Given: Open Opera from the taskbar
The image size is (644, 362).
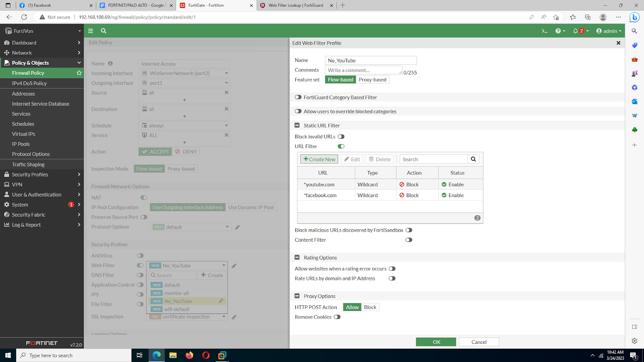Looking at the screenshot, I should click(206, 355).
